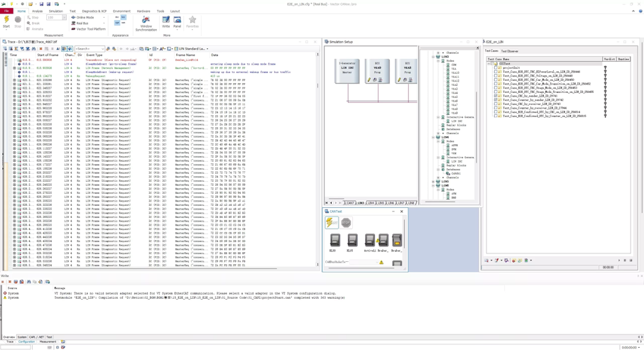Click the Verdict column header in test module
Viewport: 644px width, 350px height.
click(609, 59)
